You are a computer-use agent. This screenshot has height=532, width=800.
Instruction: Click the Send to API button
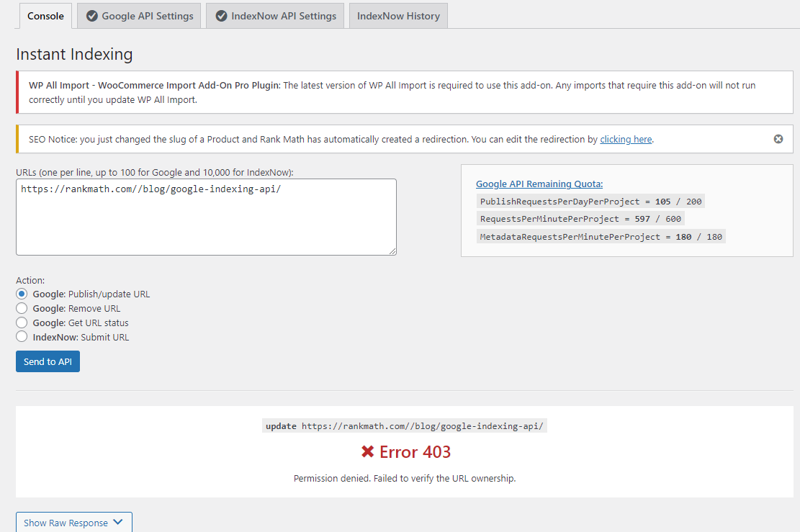48,361
